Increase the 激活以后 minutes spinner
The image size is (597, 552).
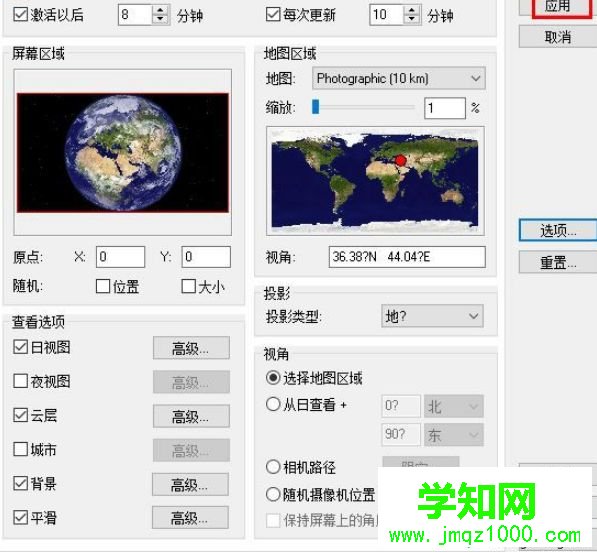160,10
